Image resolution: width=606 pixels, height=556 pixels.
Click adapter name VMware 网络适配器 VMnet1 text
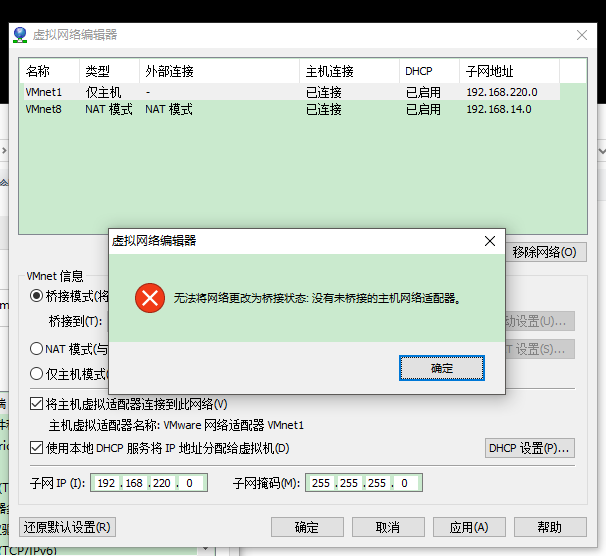coord(234,425)
